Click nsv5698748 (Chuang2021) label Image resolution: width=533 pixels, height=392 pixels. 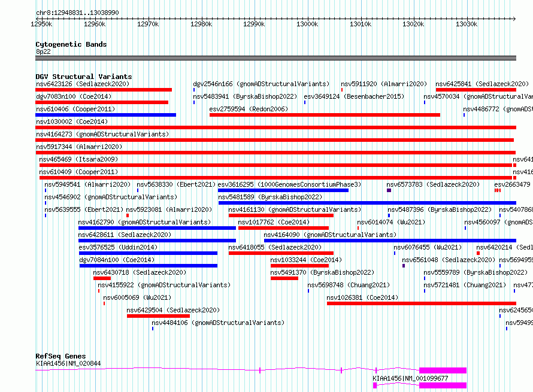[349, 285]
